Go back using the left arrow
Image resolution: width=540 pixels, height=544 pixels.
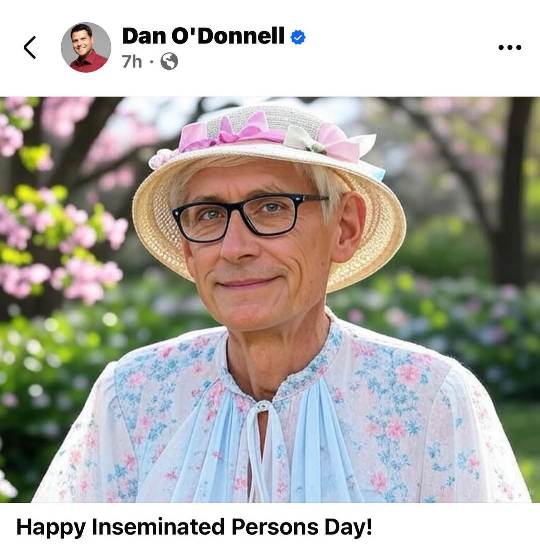30,48
